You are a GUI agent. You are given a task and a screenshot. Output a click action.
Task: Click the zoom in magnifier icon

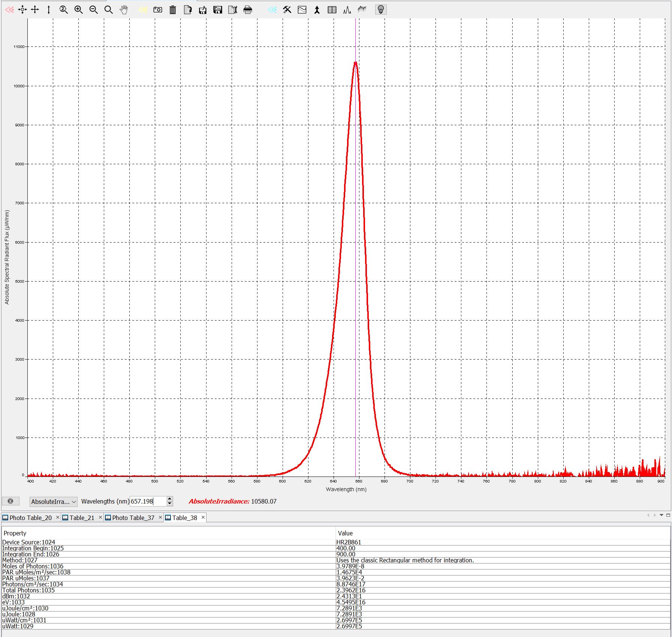click(x=78, y=10)
